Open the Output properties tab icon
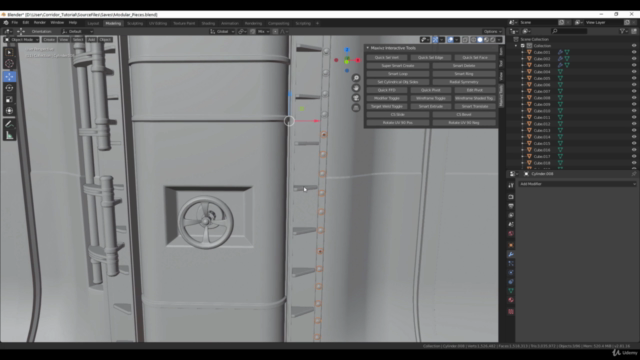Screen dimensions: 640x360 click(x=511, y=206)
